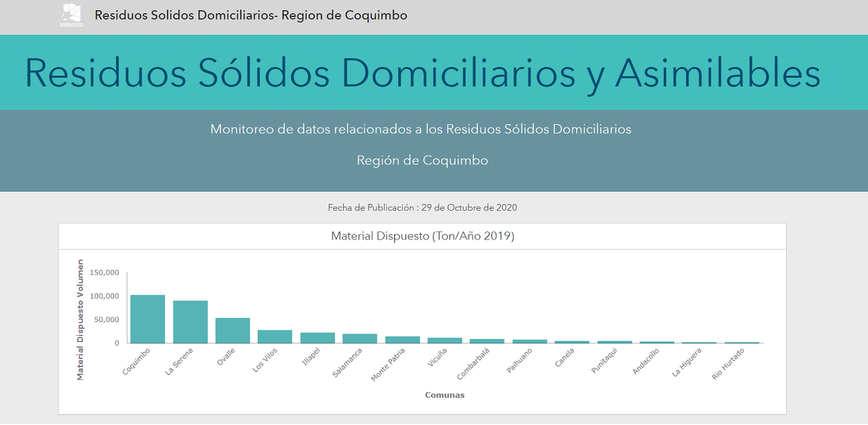Select the Los Vilos bar
The image size is (868, 425).
tap(275, 336)
